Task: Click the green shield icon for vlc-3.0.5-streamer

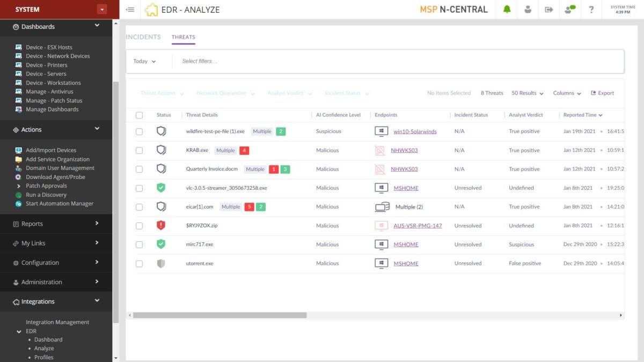Action: [161, 188]
